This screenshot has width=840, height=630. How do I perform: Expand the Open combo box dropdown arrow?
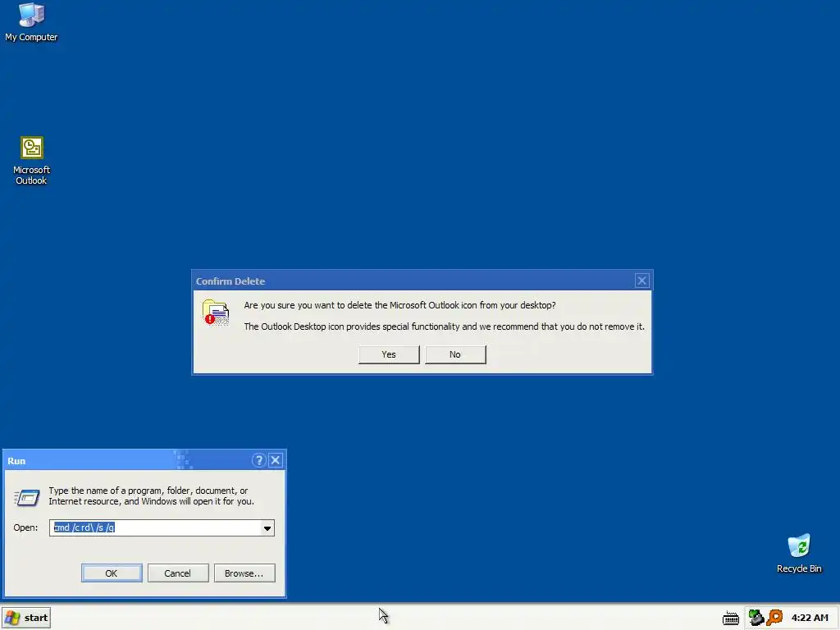(x=267, y=528)
